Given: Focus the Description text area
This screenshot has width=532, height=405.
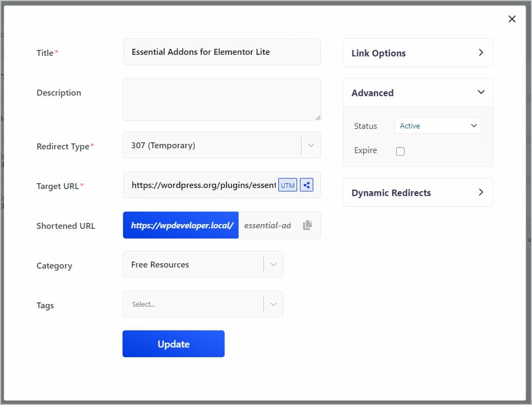Looking at the screenshot, I should click(222, 99).
